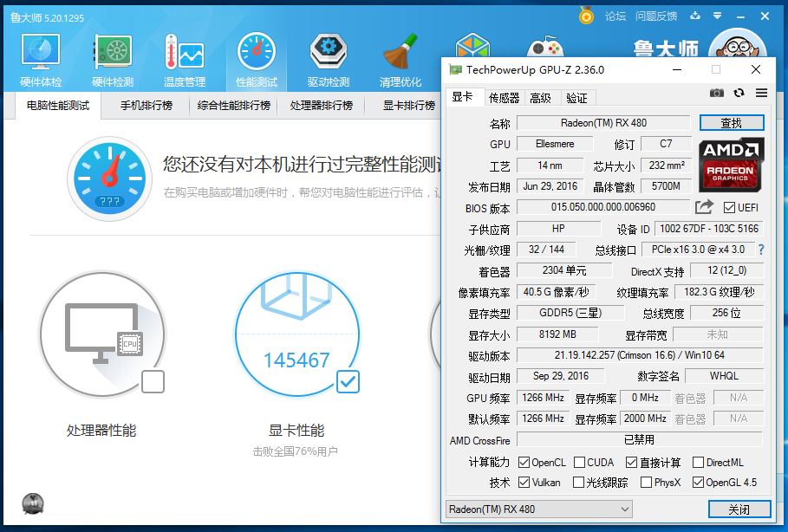The width and height of the screenshot is (788, 532).
Task: Toggle the CUDA checkbox
Action: click(x=579, y=462)
